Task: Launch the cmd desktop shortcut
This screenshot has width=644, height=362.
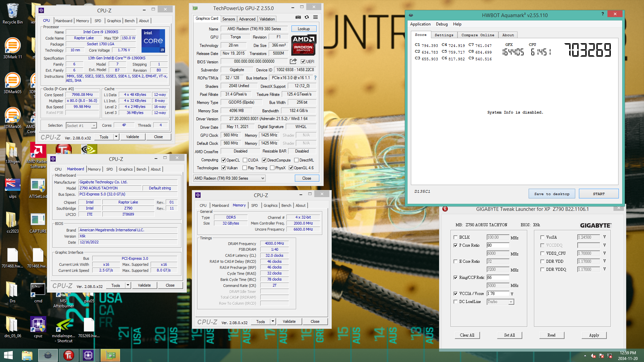Action: (x=38, y=292)
